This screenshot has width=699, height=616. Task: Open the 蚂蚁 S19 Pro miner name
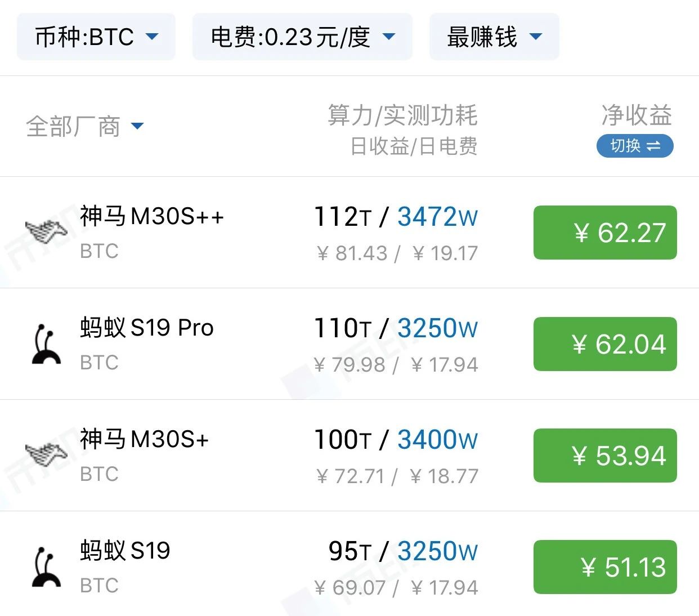tap(147, 328)
